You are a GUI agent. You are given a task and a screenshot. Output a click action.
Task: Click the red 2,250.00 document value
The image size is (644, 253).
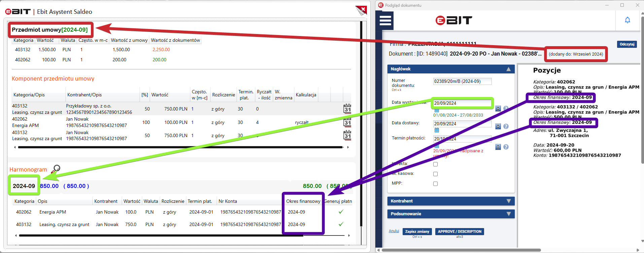point(161,50)
